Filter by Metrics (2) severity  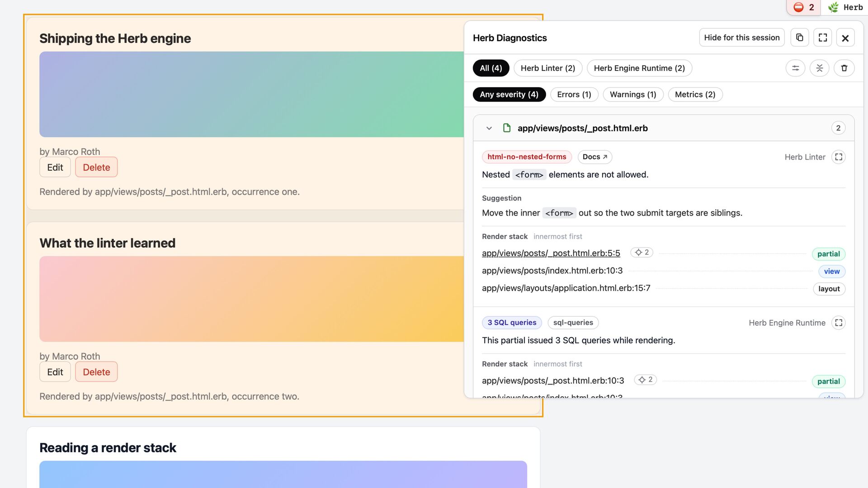(x=695, y=94)
